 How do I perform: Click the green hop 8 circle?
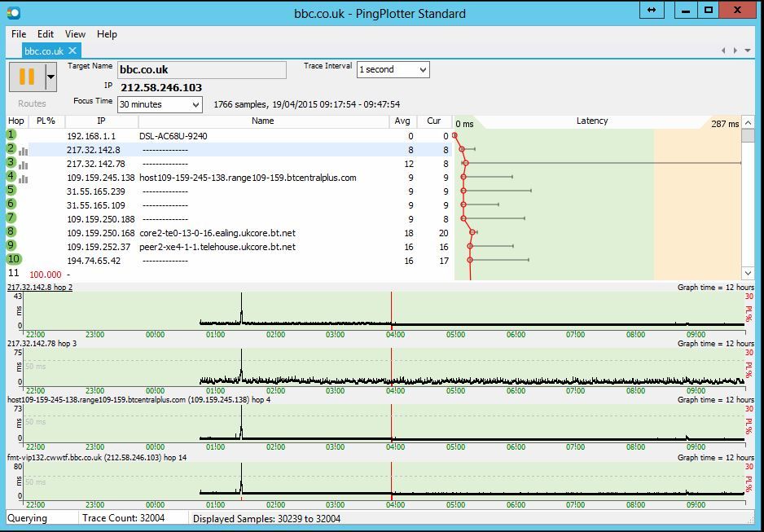(11, 231)
